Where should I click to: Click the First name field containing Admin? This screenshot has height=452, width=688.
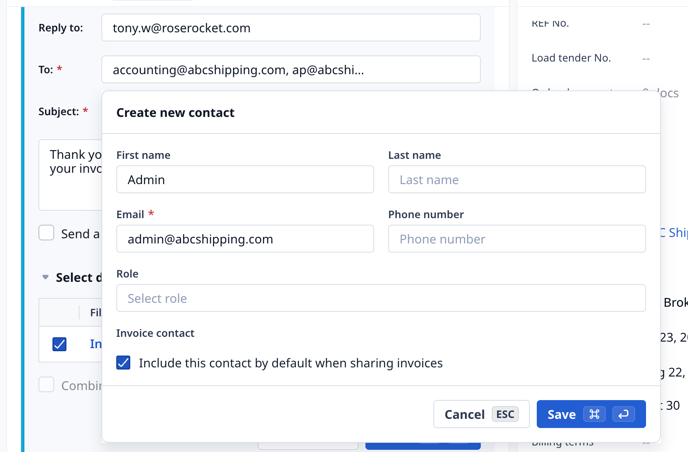click(x=245, y=179)
